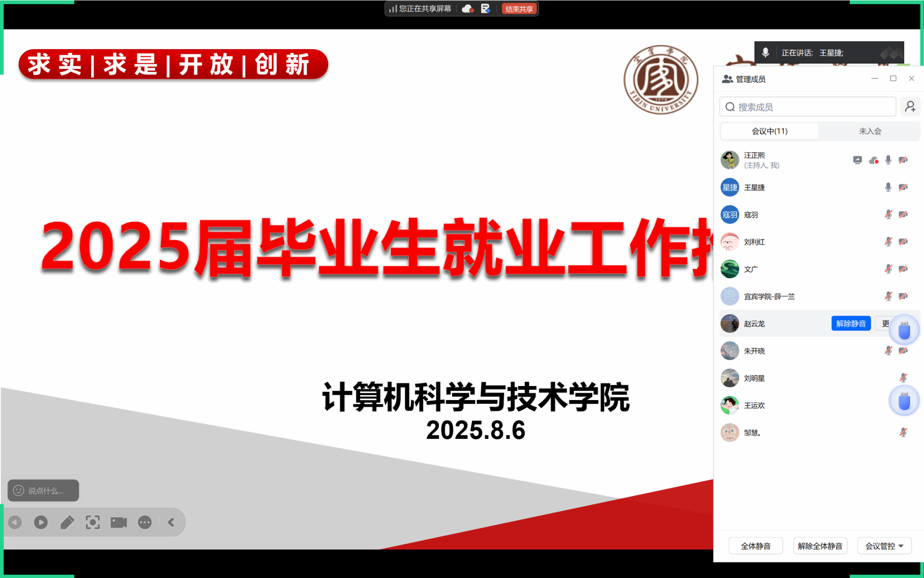Viewport: 924px width, 578px height.
Task: Select the 会议中(11) tab
Action: tap(769, 131)
